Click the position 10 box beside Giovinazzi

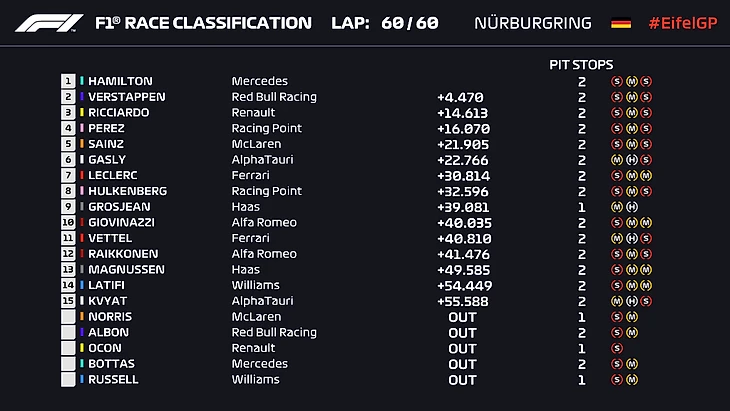(68, 222)
